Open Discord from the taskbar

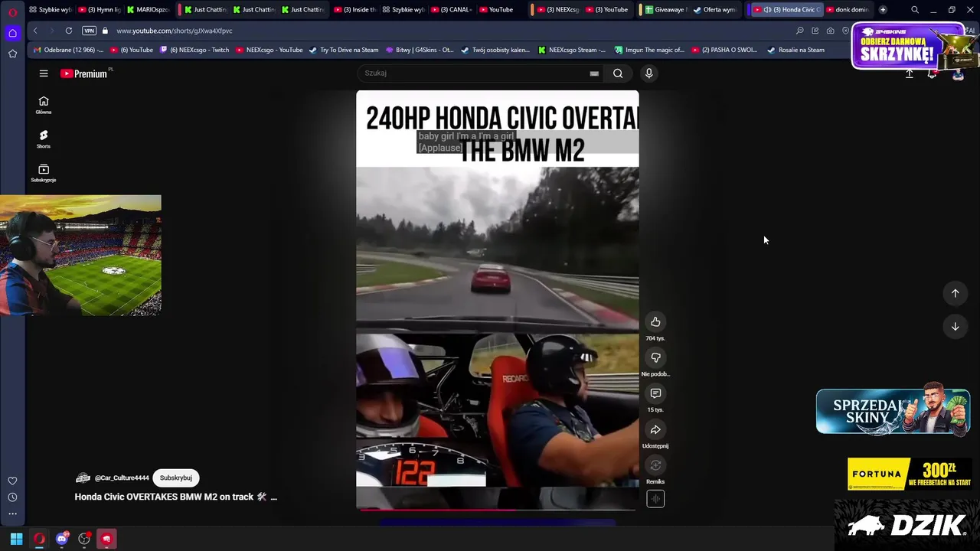click(x=62, y=539)
